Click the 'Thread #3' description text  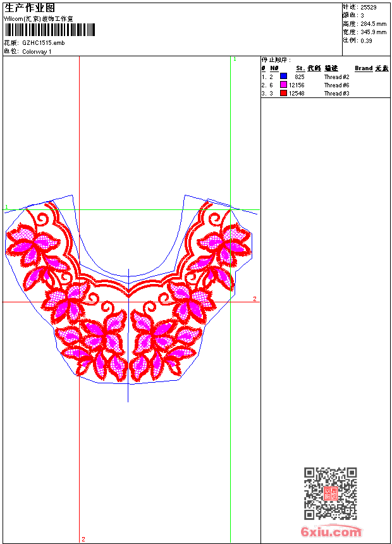337,94
